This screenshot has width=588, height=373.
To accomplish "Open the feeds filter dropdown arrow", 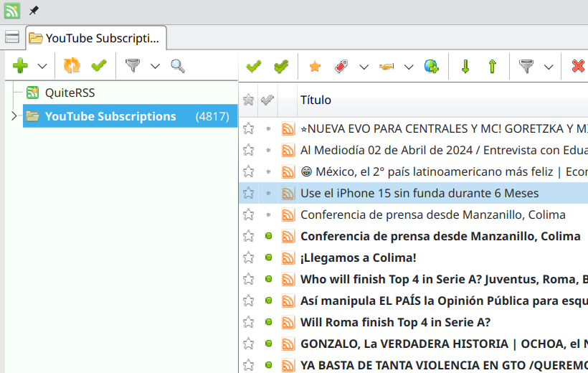I will coord(155,67).
